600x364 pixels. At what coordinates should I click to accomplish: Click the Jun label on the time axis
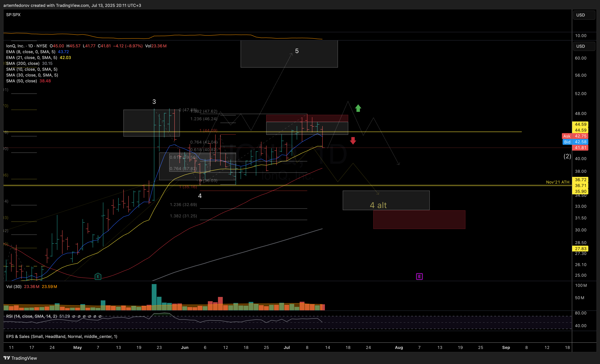pos(184,348)
